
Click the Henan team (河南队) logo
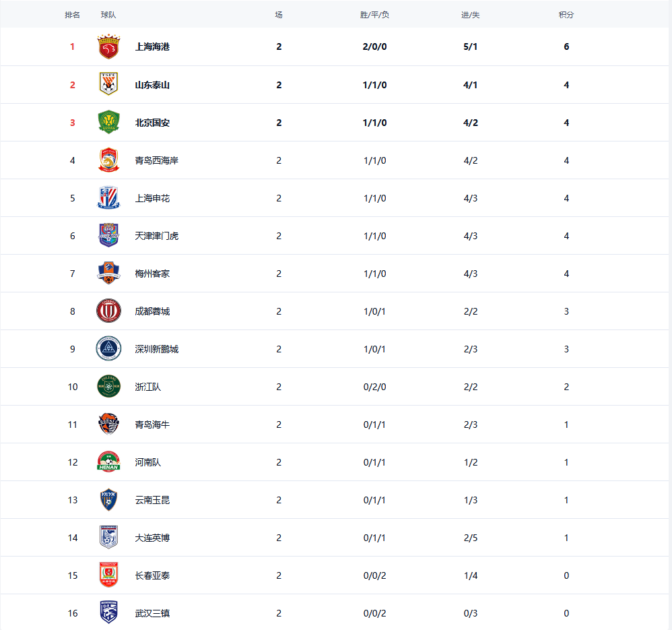pos(108,462)
